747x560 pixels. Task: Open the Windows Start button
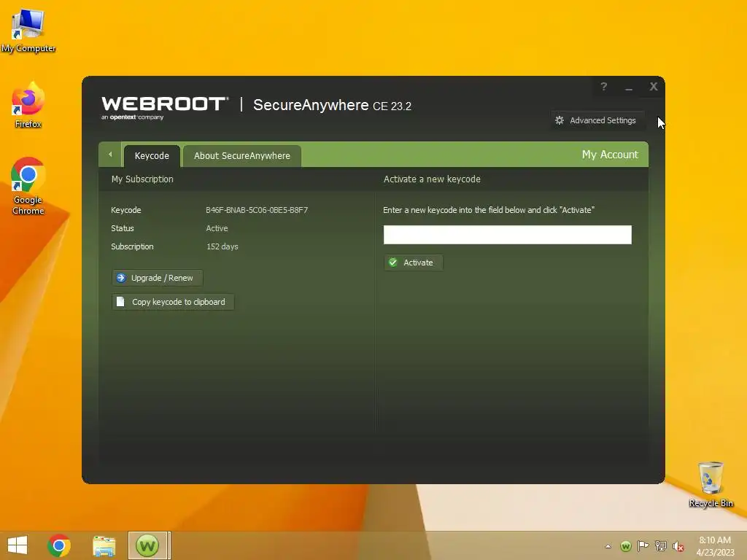click(x=18, y=545)
